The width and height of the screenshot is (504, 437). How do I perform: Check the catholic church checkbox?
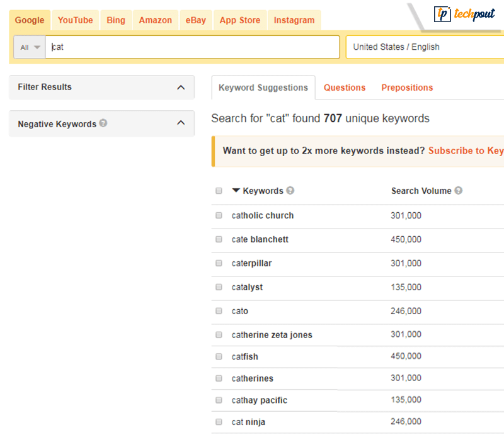(219, 215)
